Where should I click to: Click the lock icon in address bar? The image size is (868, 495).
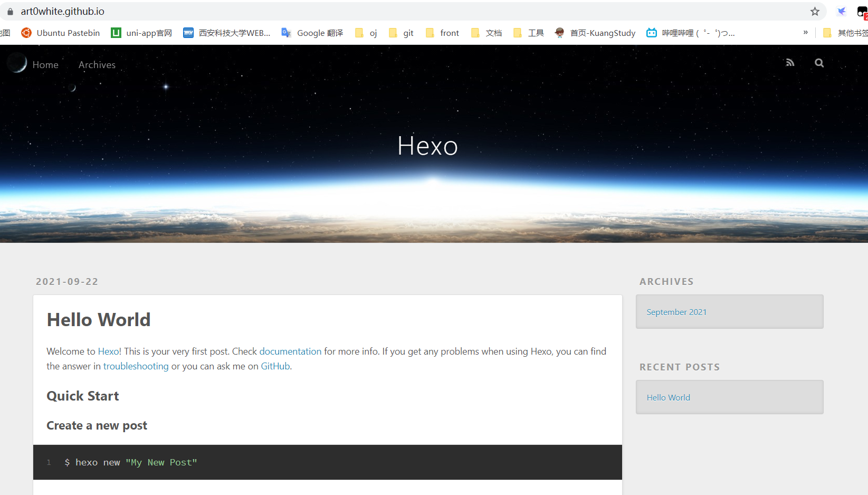(10, 12)
